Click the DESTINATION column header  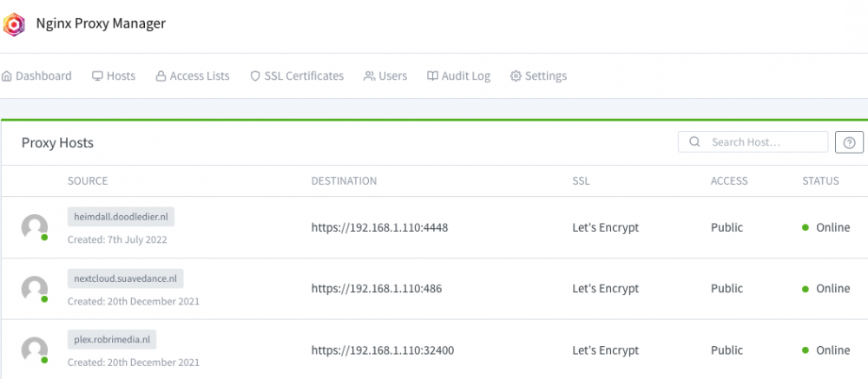[344, 181]
